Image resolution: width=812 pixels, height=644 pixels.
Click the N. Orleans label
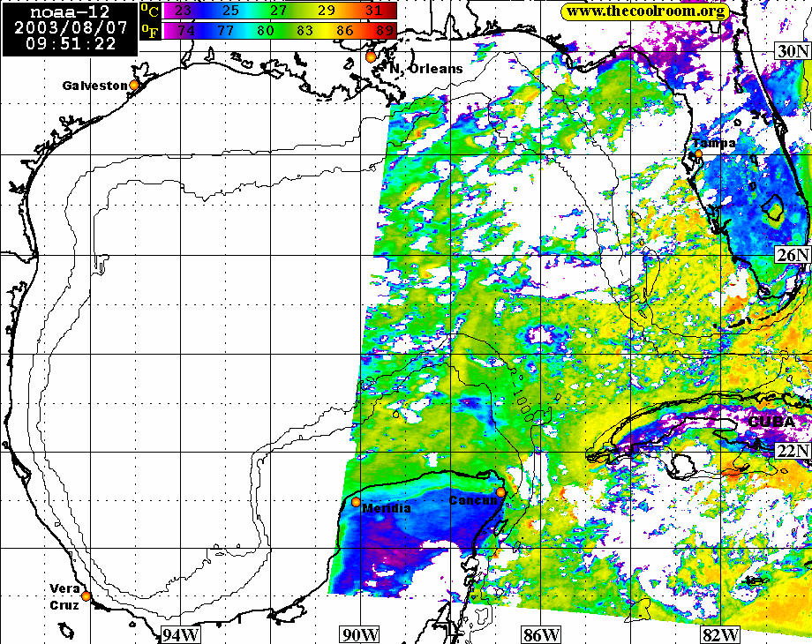pos(425,68)
